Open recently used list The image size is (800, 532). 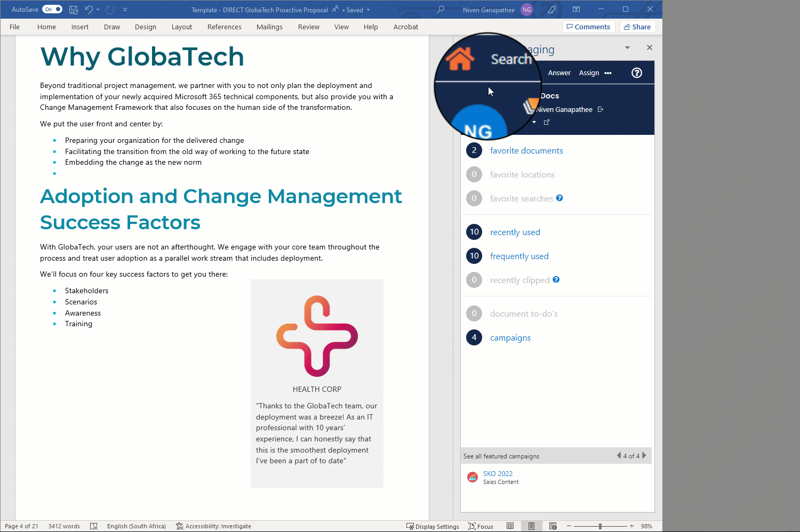coord(515,232)
